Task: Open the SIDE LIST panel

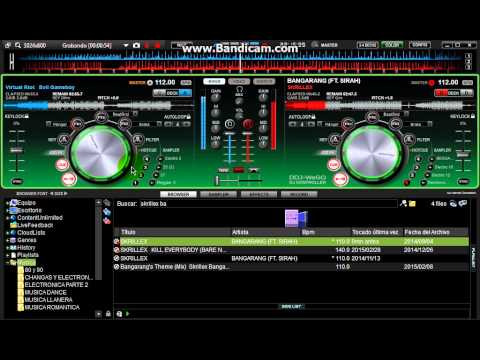Action: (x=291, y=306)
